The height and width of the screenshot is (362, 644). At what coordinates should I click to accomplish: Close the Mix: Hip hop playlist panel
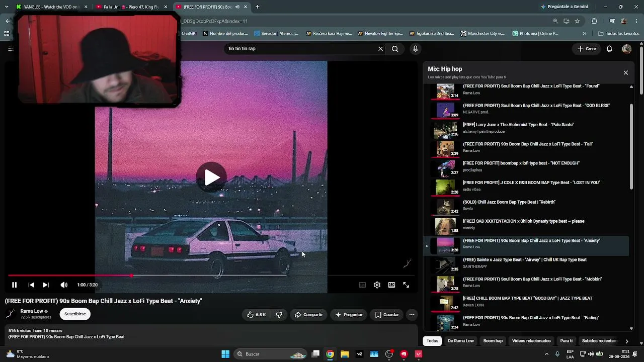pyautogui.click(x=625, y=73)
